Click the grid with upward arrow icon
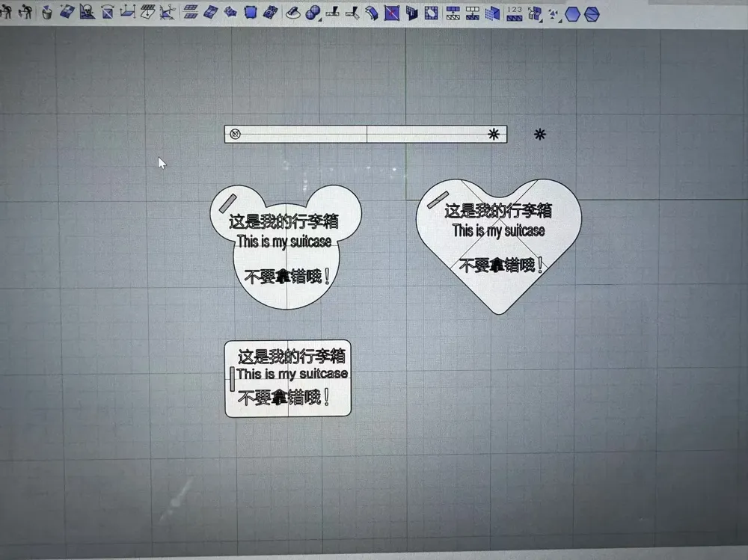Screen dimensions: 748x560 (453, 13)
